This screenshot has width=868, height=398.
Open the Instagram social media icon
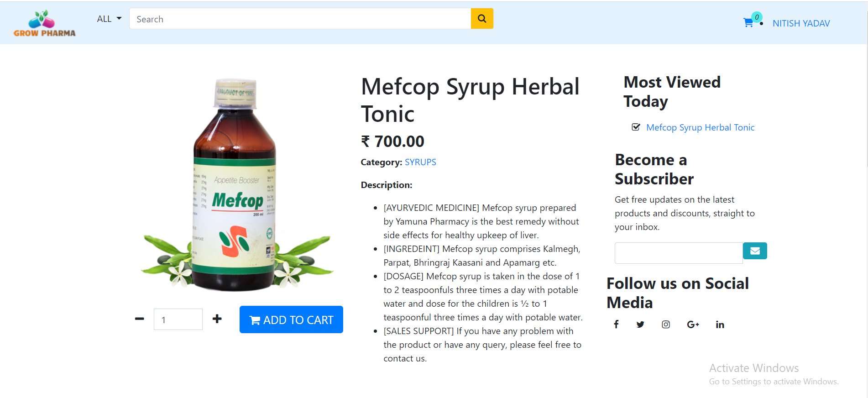pos(666,324)
